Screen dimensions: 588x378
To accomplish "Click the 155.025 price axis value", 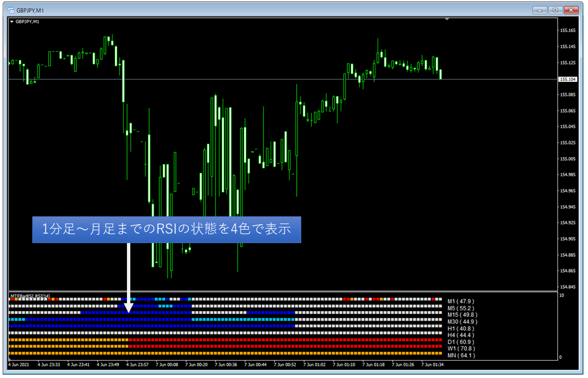I will [567, 143].
